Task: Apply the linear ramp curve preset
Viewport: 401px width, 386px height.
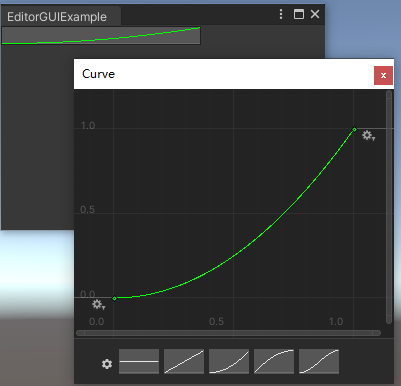Action: click(x=184, y=361)
